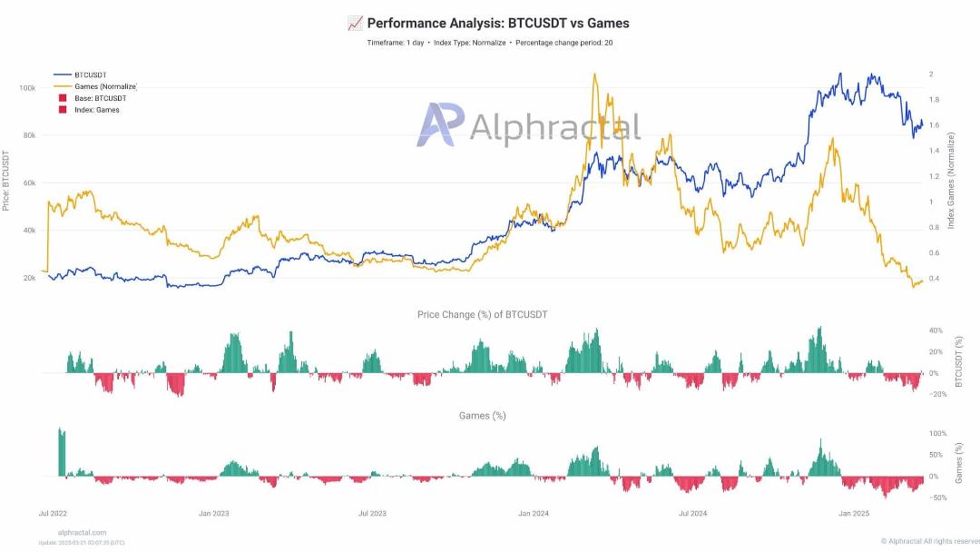This screenshot has height=552, width=980.
Task: Click the Timeframe: 1 day subtitle text
Action: 396,43
